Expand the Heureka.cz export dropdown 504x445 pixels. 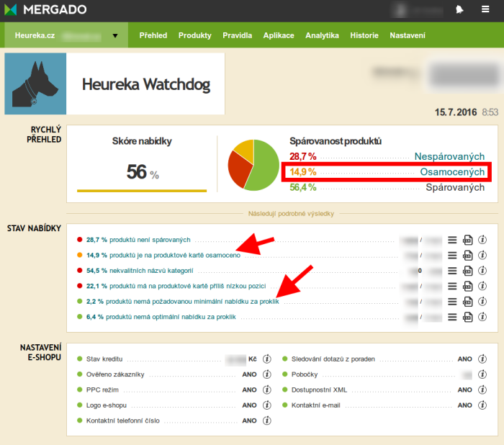(66, 35)
